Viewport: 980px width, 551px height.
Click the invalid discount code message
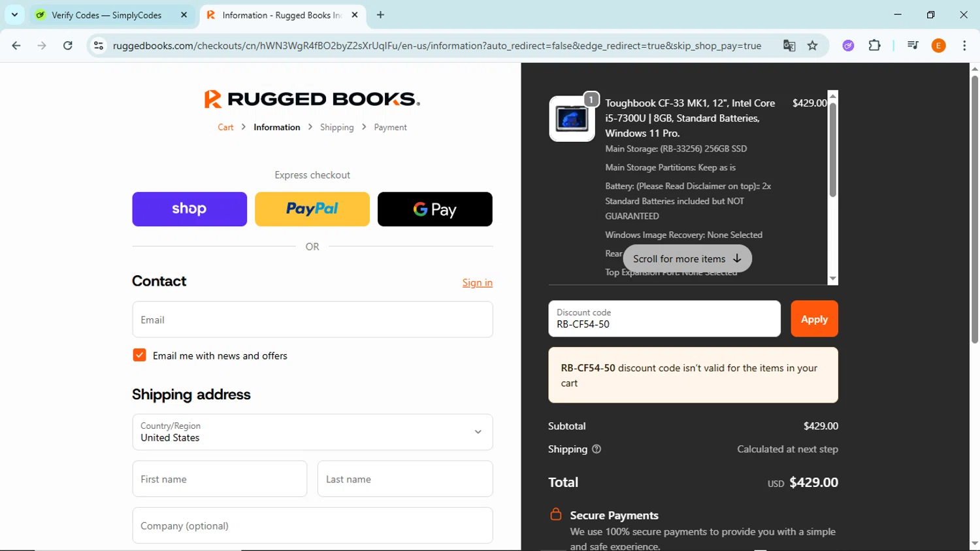[693, 375]
